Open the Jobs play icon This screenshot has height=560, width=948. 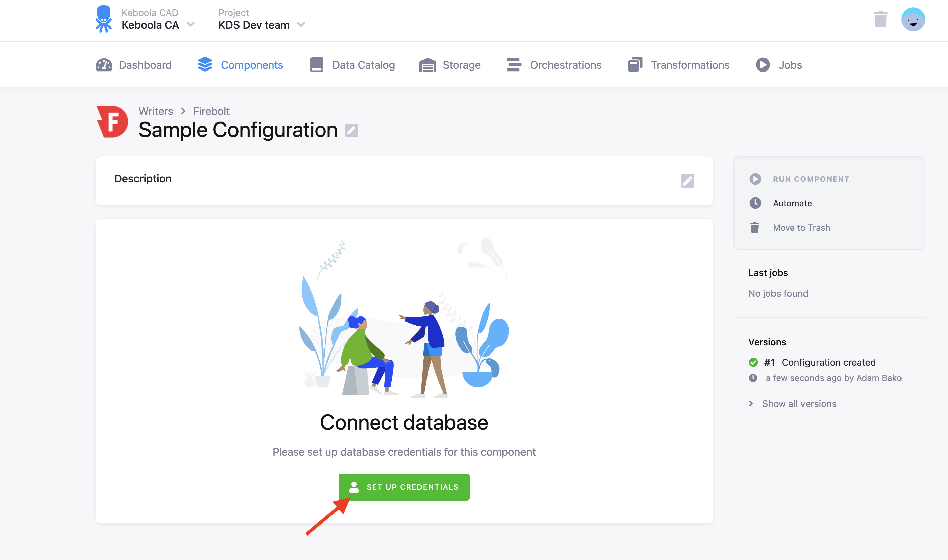[763, 64]
